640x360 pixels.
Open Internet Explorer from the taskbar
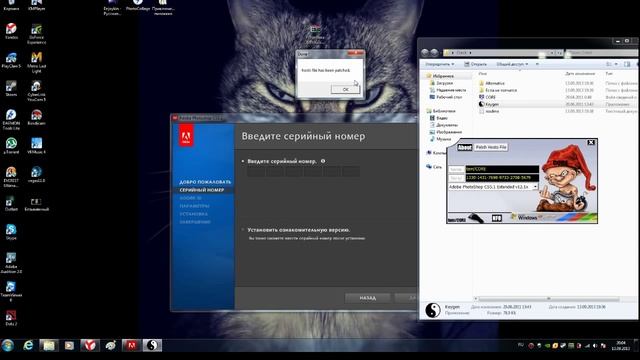click(x=28, y=345)
